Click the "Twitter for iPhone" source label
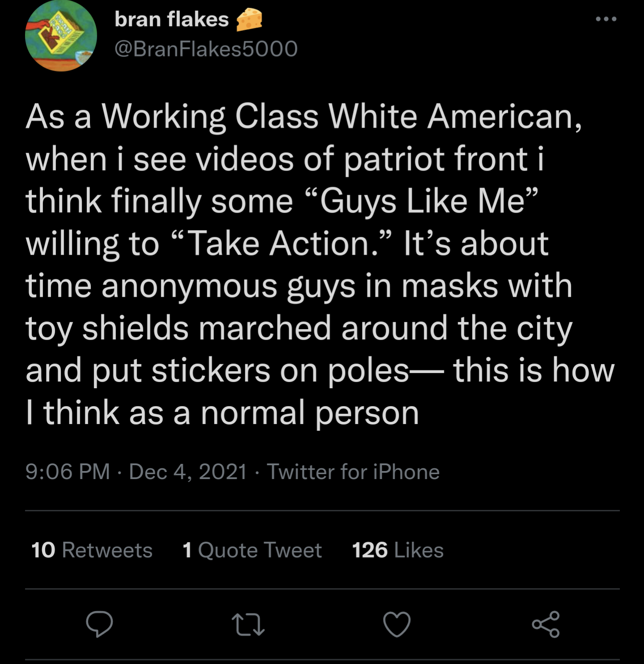 [353, 471]
